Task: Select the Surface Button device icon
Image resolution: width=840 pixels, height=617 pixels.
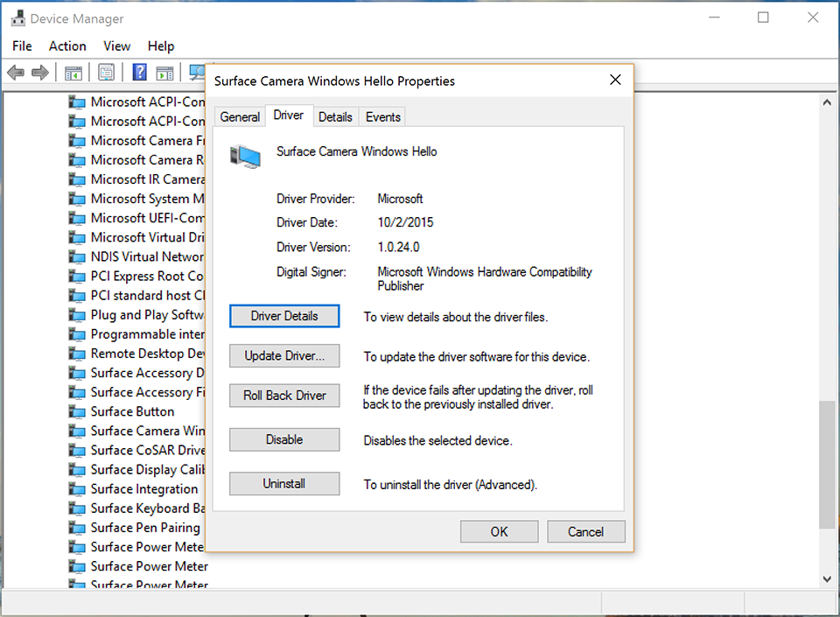Action: (77, 412)
